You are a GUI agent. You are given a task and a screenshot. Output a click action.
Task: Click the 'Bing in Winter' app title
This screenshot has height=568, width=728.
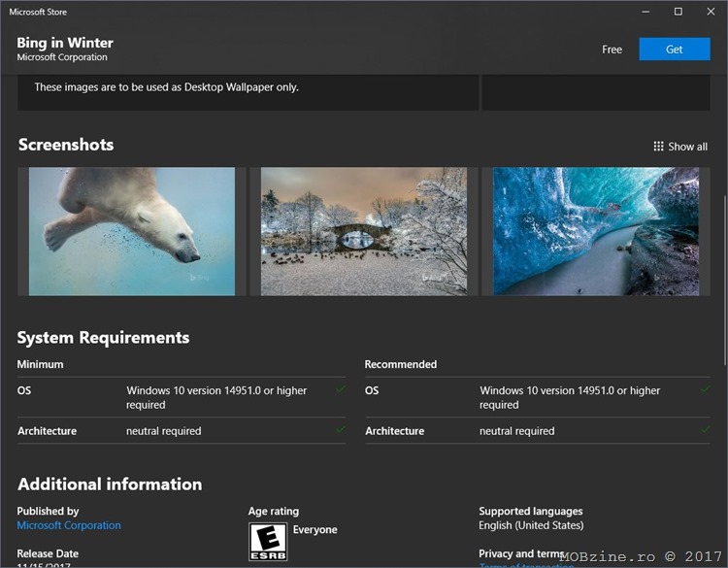[65, 43]
